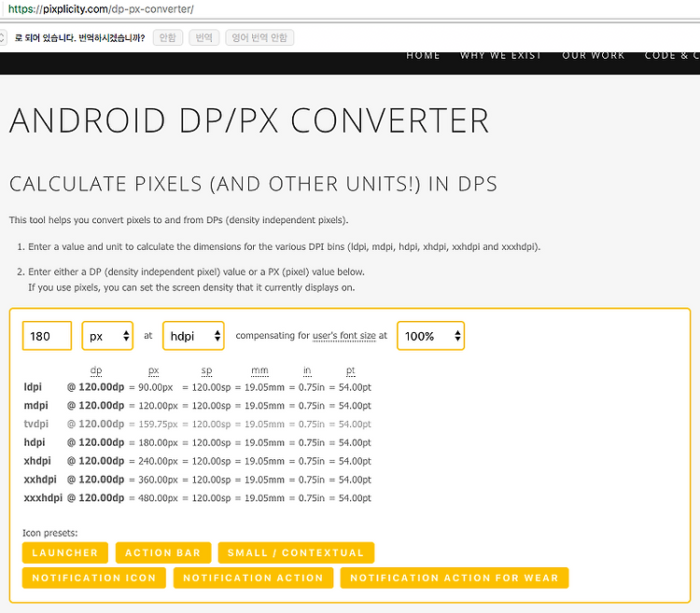Screen dimensions: 700x613
Task: Focus the value field containing 180
Action: (47, 336)
